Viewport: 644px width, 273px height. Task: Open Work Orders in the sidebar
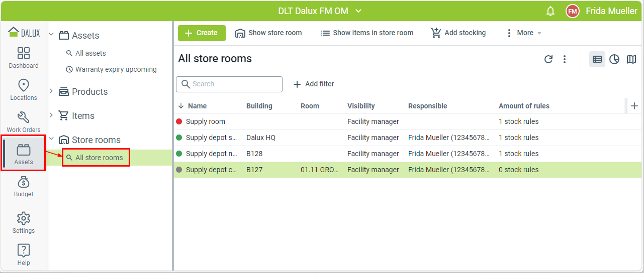pyautogui.click(x=24, y=122)
